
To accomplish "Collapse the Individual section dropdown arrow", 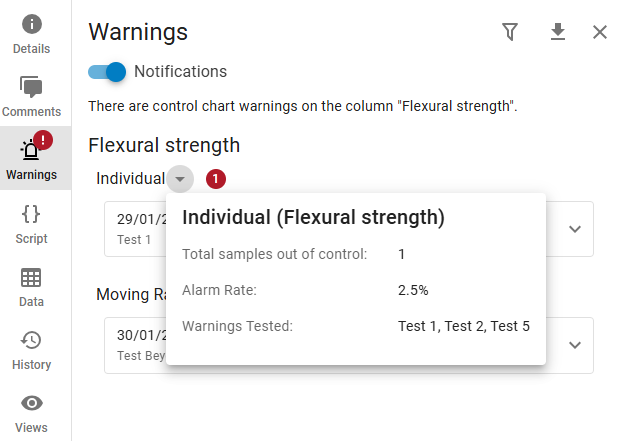I will 180,179.
